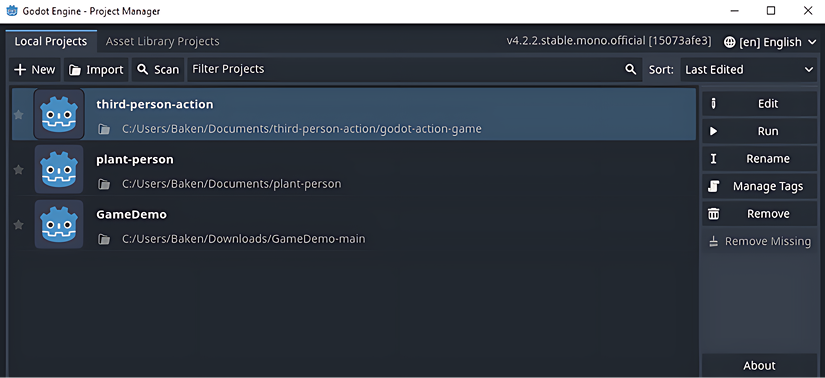The width and height of the screenshot is (825, 378).
Task: Scan for projects
Action: pos(158,69)
